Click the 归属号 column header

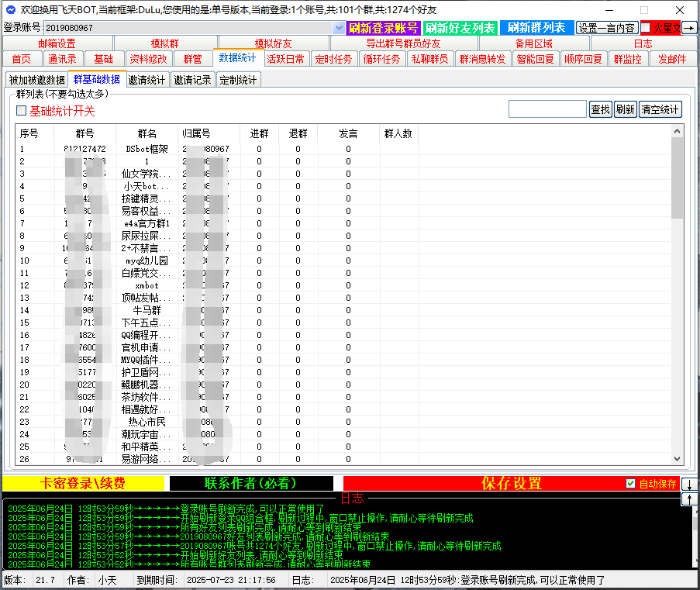(209, 133)
